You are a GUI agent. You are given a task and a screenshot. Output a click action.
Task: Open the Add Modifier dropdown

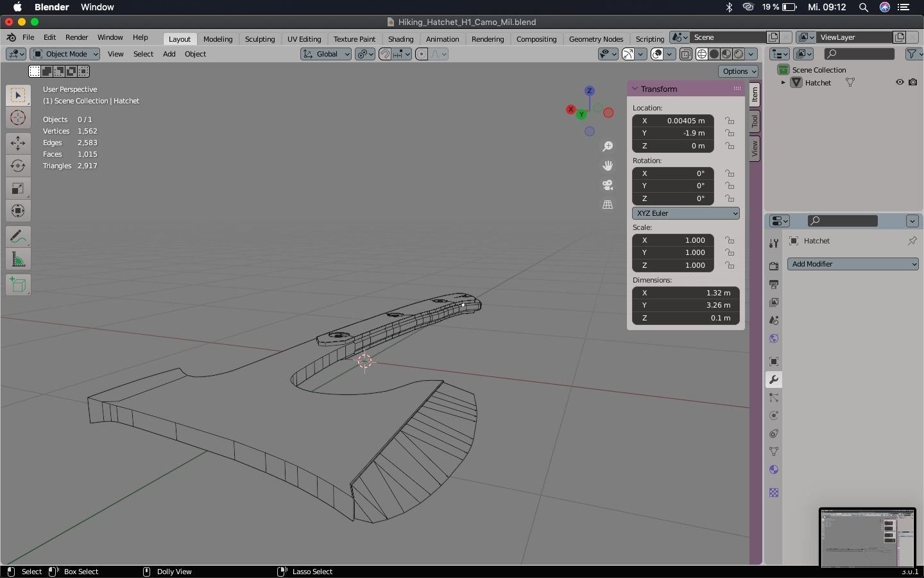coord(853,264)
